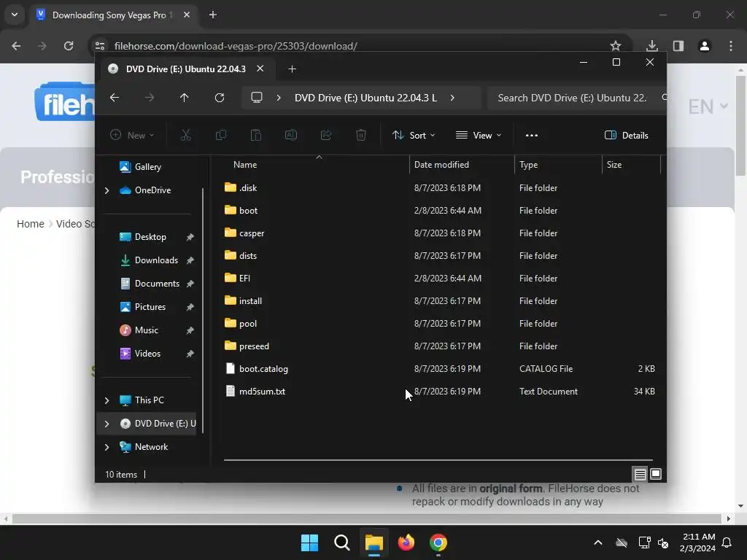
Task: Switch to details list view icon in status bar
Action: coord(640,474)
